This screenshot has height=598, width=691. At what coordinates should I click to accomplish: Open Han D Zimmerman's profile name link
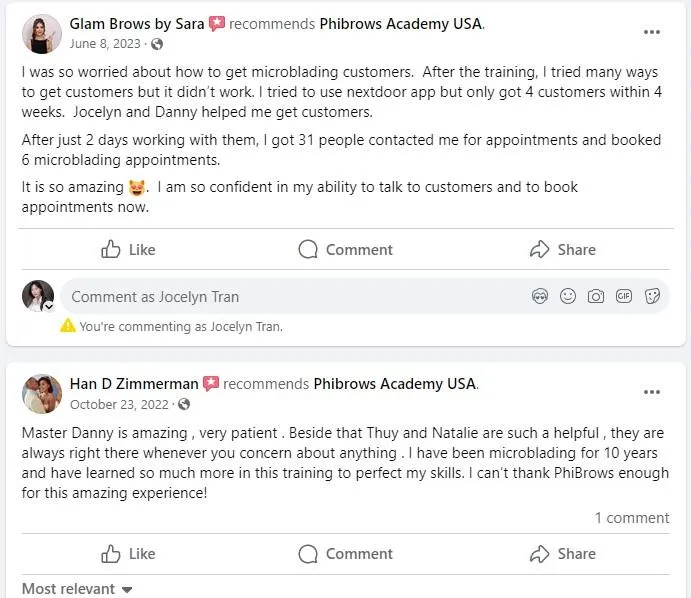point(134,383)
